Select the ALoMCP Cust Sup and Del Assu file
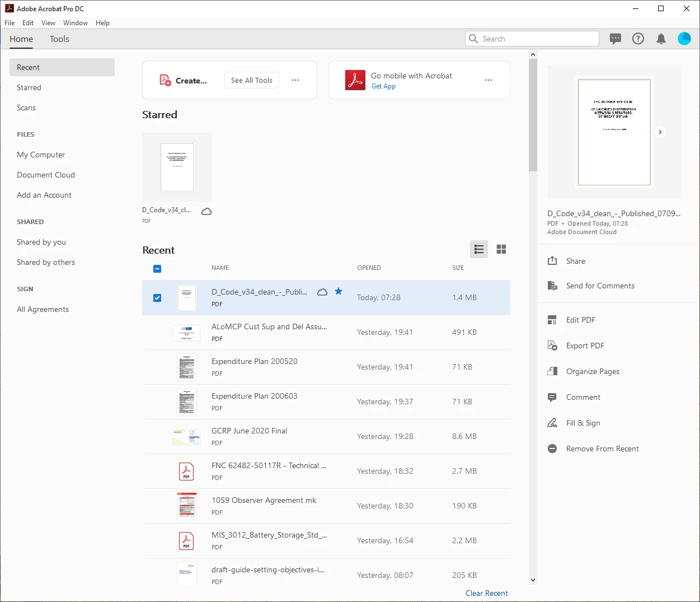 [326, 333]
